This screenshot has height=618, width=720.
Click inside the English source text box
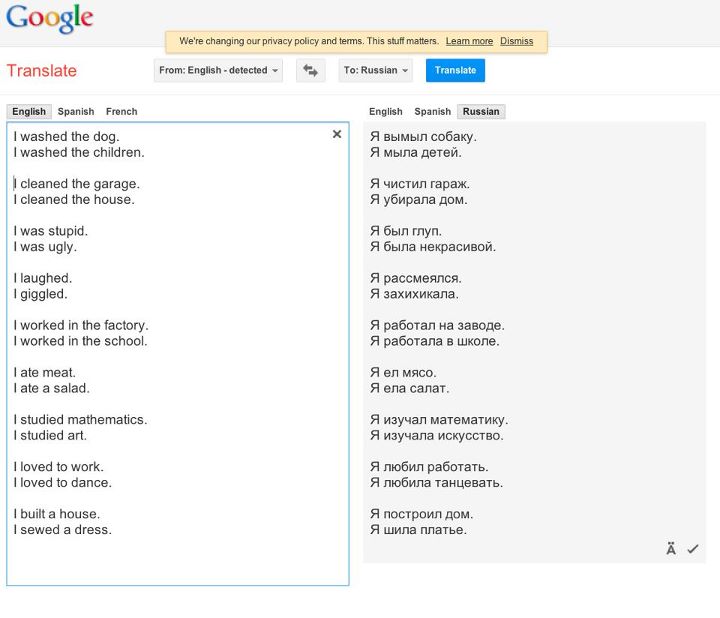[178, 354]
